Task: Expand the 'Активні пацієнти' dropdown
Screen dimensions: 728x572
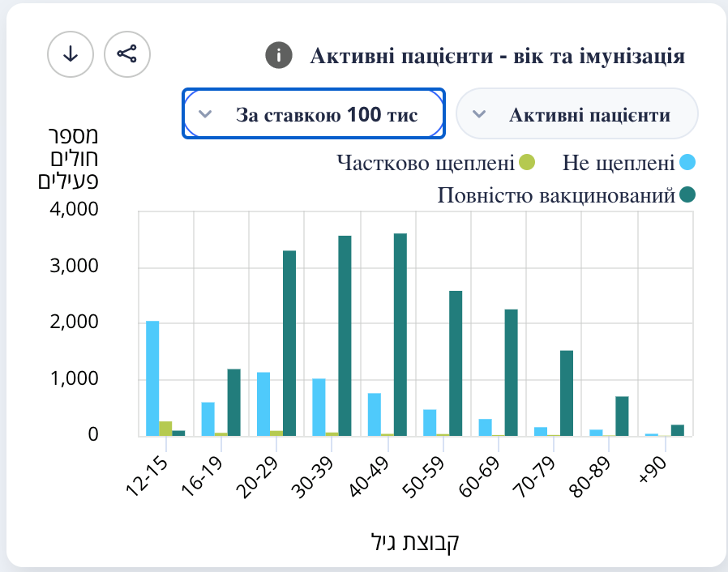Action: click(x=576, y=114)
